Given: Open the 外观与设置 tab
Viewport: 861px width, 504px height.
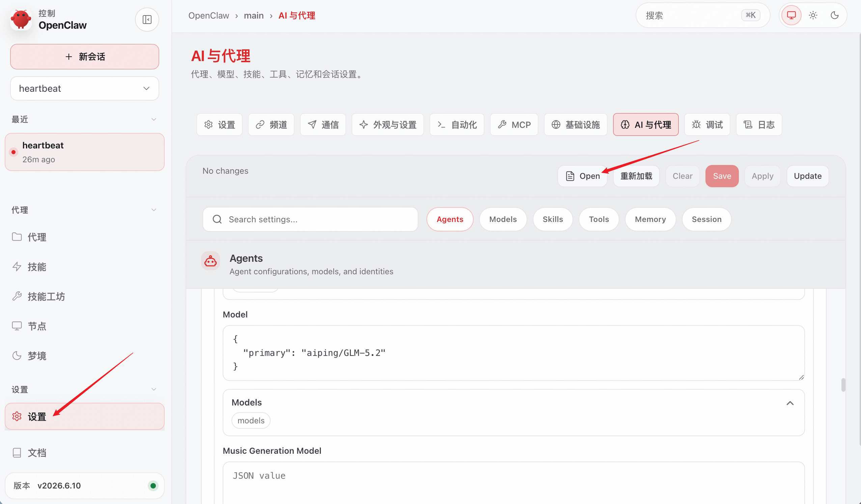Looking at the screenshot, I should click(x=387, y=124).
